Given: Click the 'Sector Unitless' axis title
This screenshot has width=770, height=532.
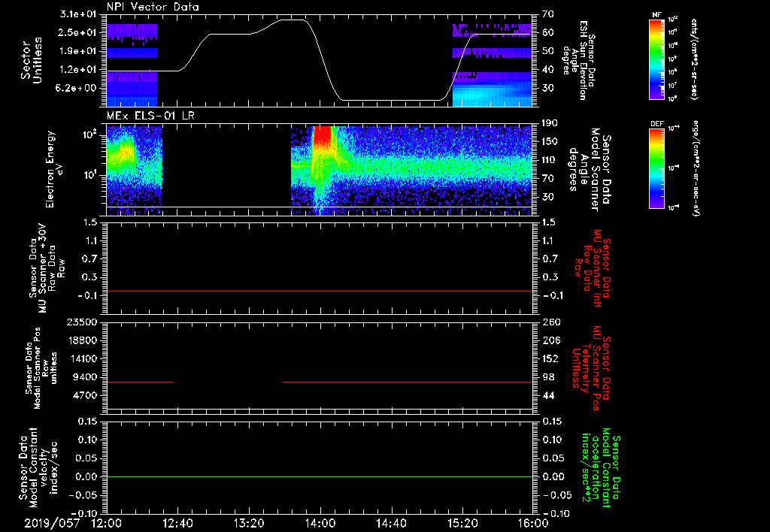Looking at the screenshot, I should point(32,60).
